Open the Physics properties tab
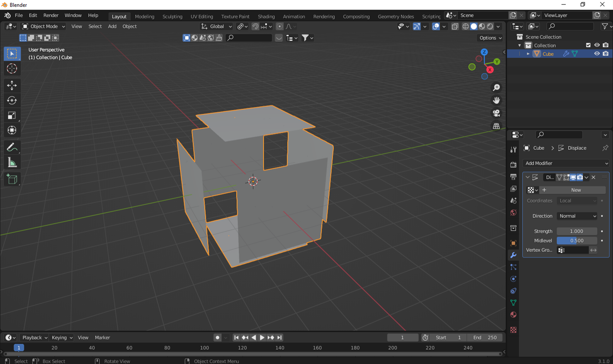The image size is (613, 364). (x=513, y=279)
